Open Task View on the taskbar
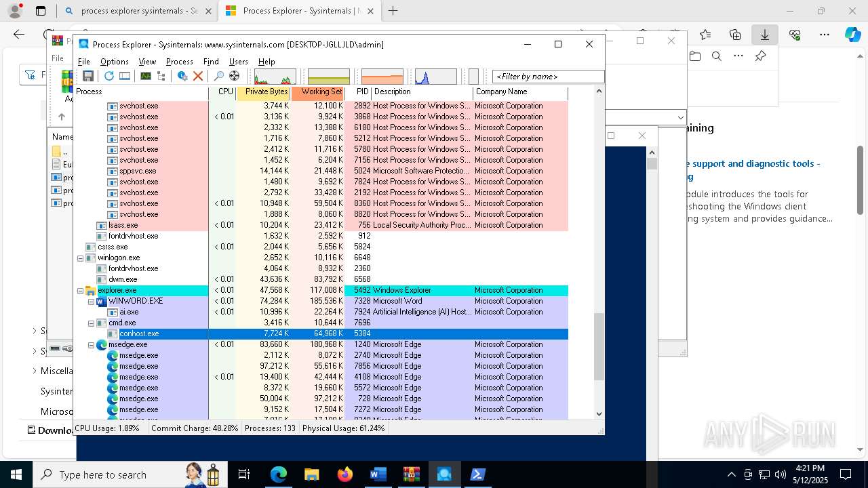 click(x=244, y=474)
